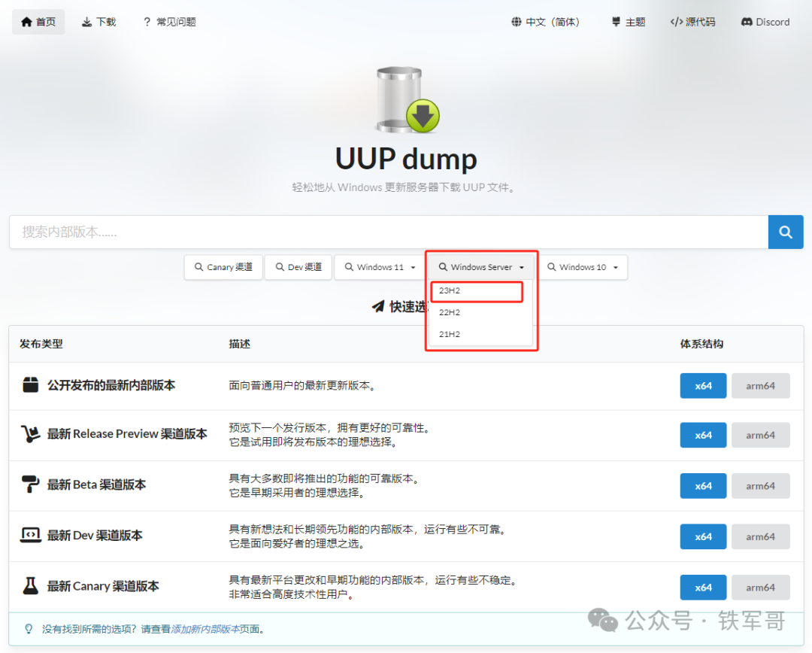
Task: Click the UUP dump heading text
Action: pos(406,159)
